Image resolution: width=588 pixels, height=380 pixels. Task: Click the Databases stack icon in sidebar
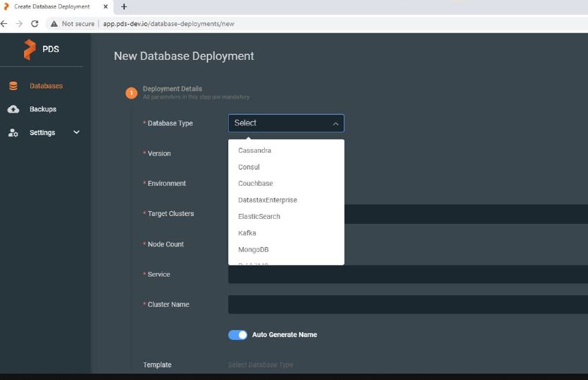(x=13, y=86)
